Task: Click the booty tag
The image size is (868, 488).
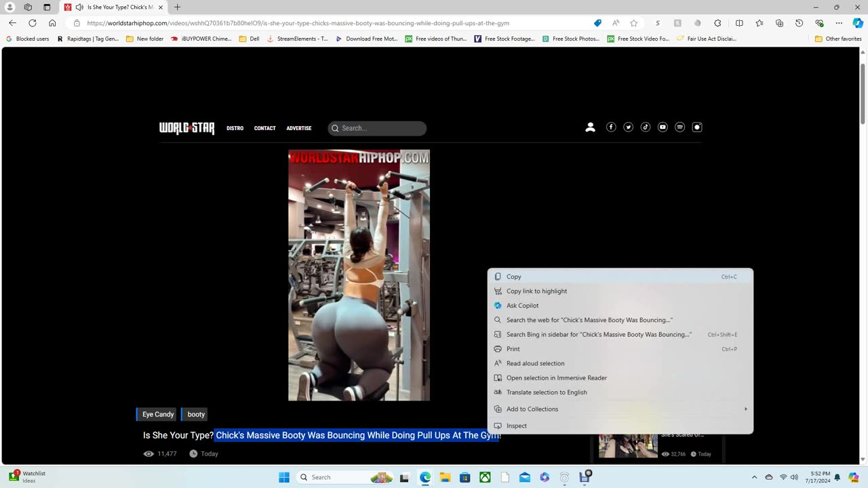Action: (195, 414)
